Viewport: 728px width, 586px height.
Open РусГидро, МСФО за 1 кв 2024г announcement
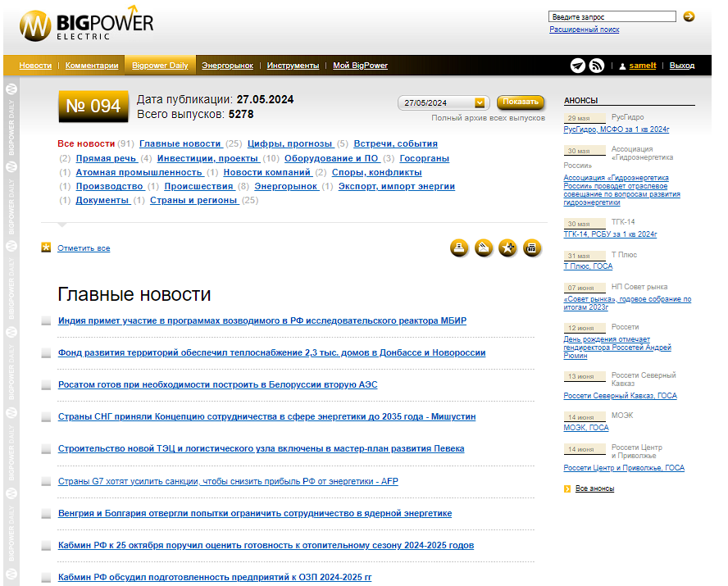click(x=617, y=129)
